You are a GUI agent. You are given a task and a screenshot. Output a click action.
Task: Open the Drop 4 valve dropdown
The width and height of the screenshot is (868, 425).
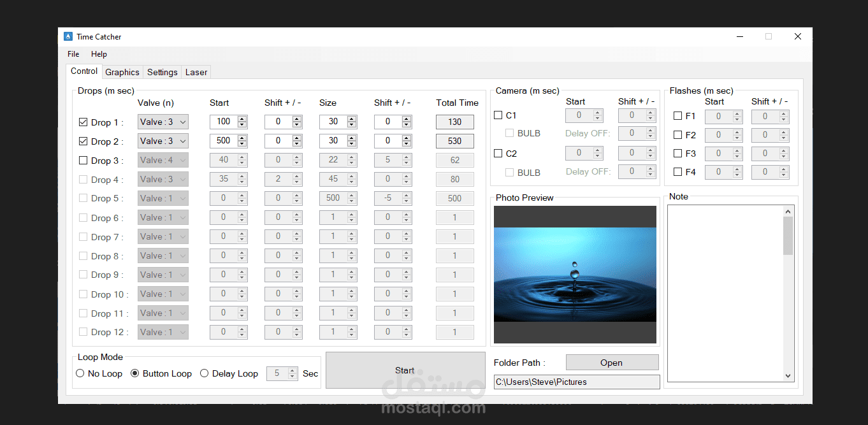click(163, 179)
